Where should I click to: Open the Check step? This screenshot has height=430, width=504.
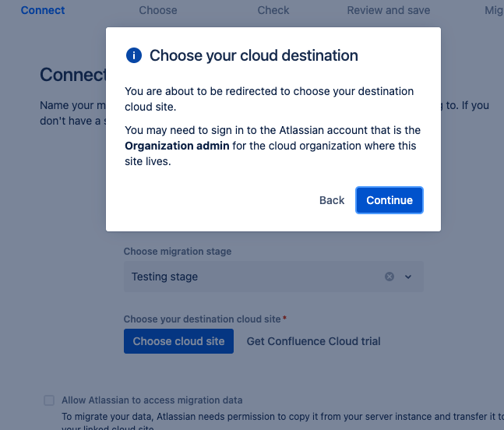(x=273, y=10)
